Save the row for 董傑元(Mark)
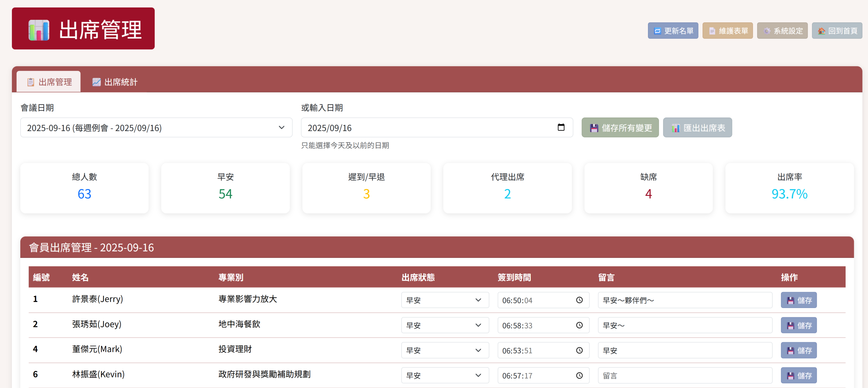 coord(798,350)
